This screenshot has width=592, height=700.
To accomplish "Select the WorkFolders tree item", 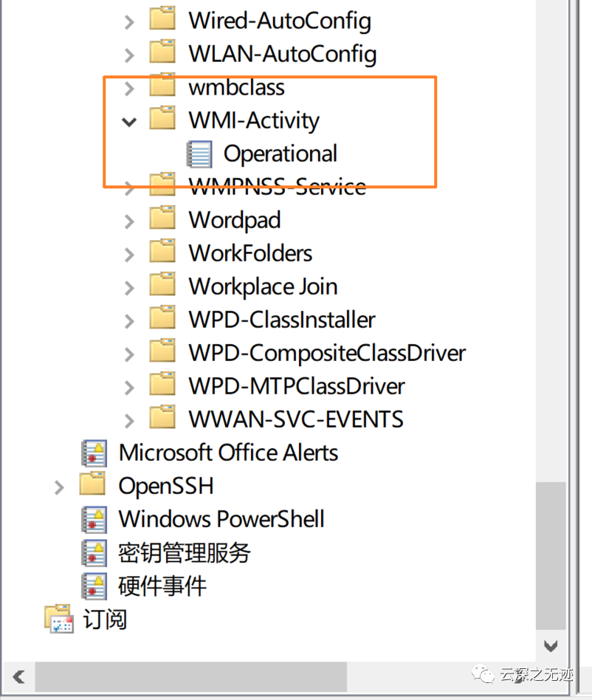I will [x=250, y=253].
